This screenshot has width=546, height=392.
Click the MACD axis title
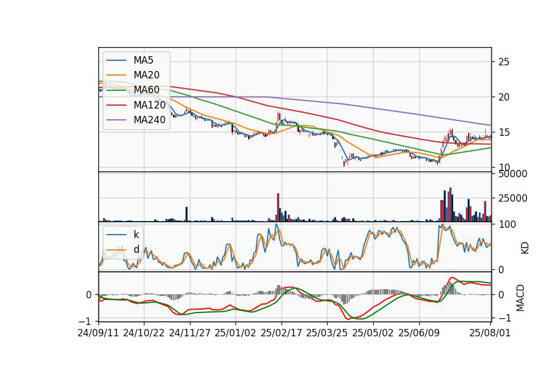(x=520, y=298)
